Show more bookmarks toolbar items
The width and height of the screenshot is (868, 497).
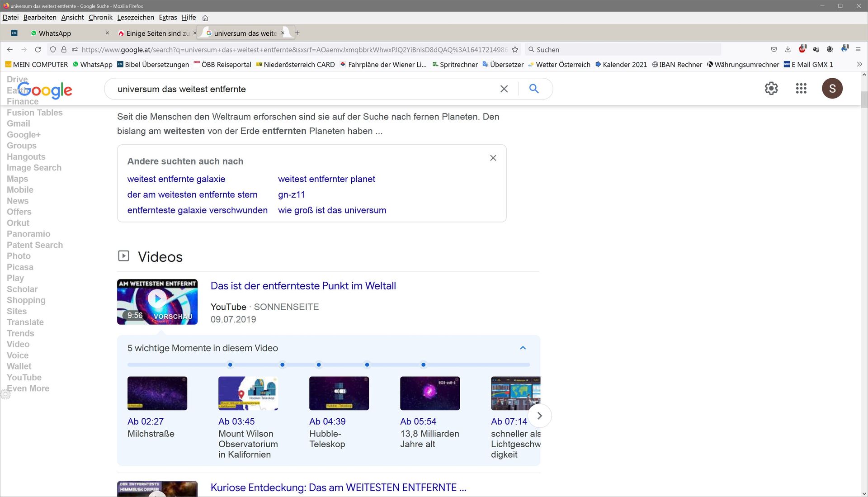(859, 65)
